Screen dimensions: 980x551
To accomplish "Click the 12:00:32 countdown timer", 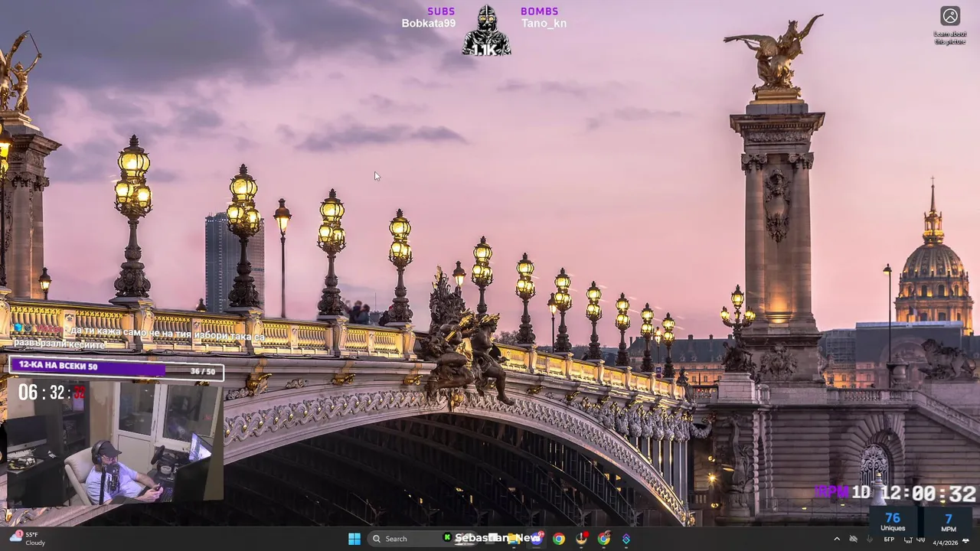I will click(927, 494).
